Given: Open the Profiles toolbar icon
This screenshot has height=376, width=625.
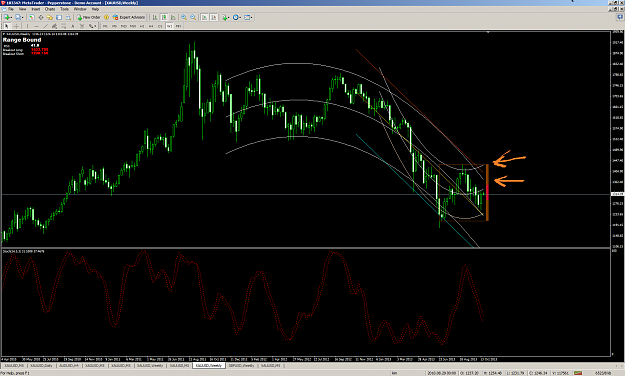Looking at the screenshot, I should coord(18,17).
